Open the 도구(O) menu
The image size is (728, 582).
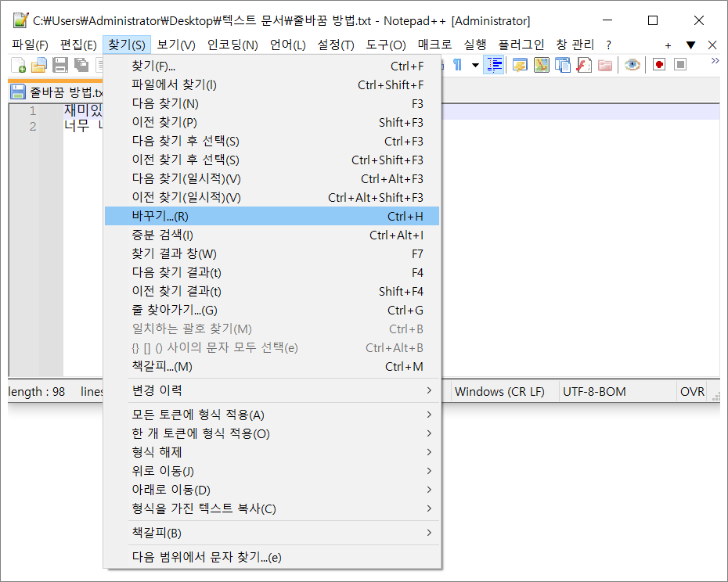tap(386, 45)
